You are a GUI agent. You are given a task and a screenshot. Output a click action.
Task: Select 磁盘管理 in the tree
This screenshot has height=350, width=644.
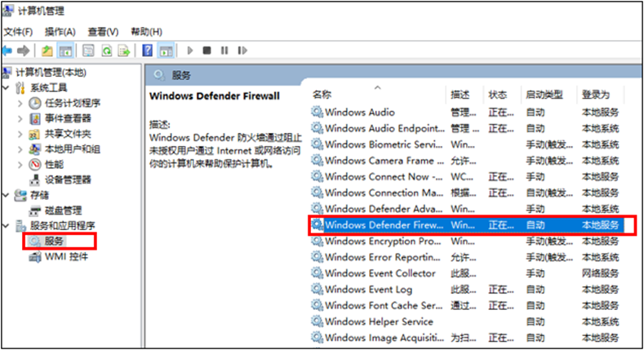(63, 210)
